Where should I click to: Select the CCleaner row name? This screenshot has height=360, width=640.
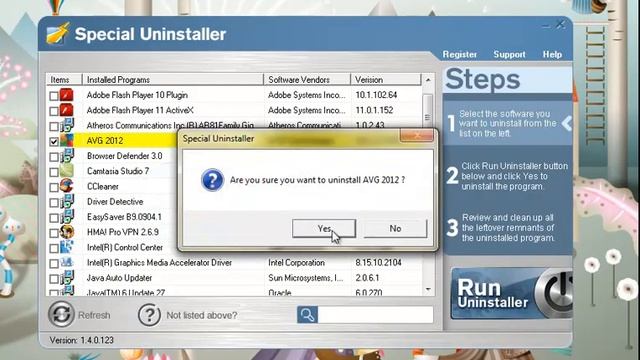pos(102,187)
